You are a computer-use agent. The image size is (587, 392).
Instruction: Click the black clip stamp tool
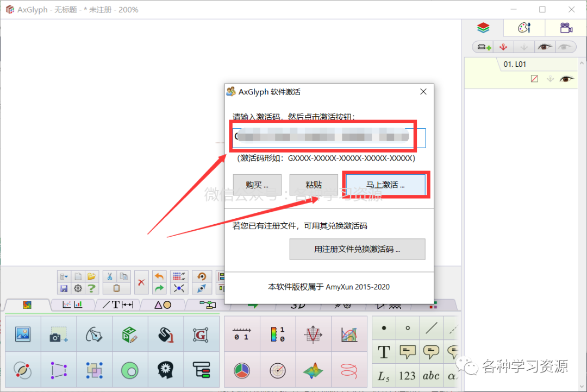(x=165, y=334)
